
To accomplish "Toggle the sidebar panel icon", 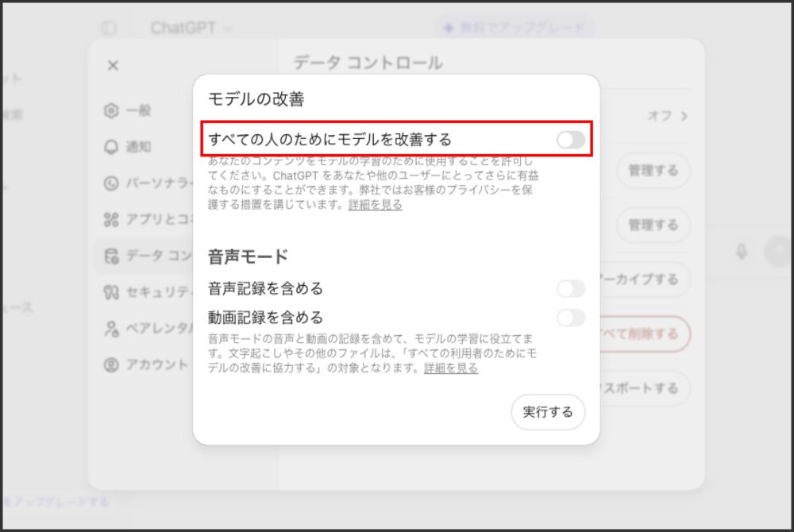I will coord(108,28).
